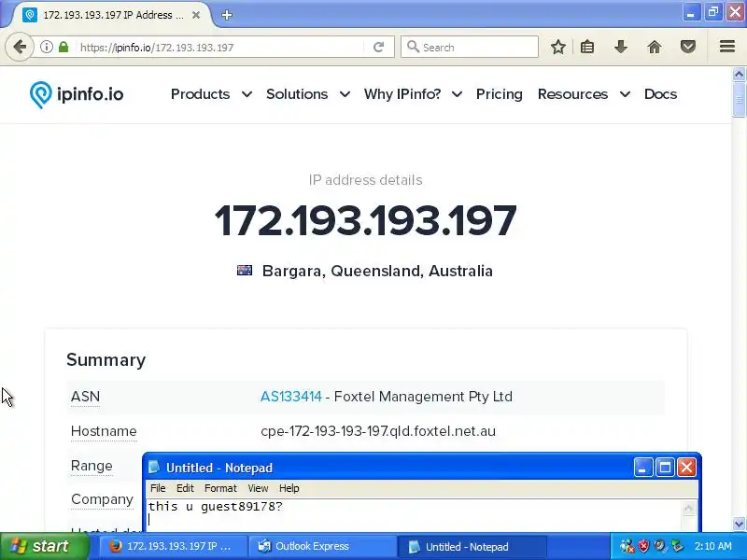Image resolution: width=747 pixels, height=560 pixels.
Task: Switch to Outlook Express in taskbar
Action: point(322,546)
